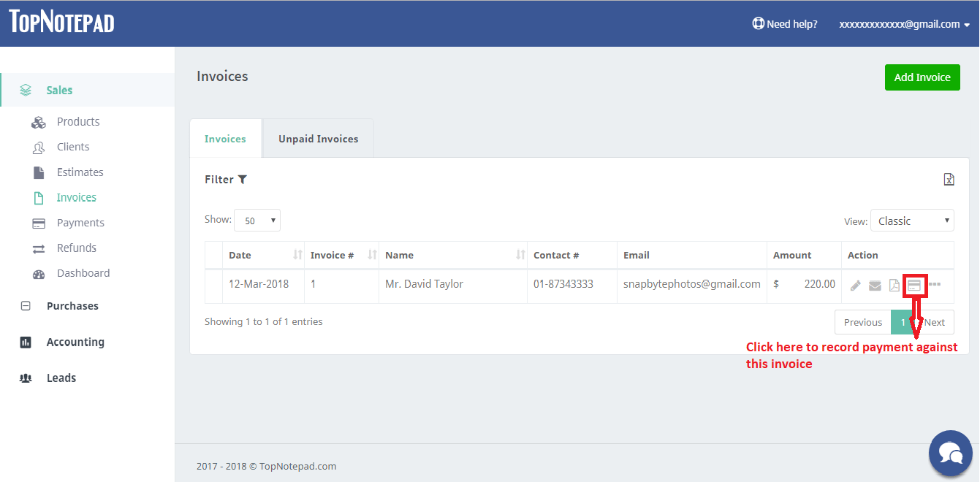Image resolution: width=980 pixels, height=482 pixels.
Task: Click the Add Invoice button
Action: (922, 77)
